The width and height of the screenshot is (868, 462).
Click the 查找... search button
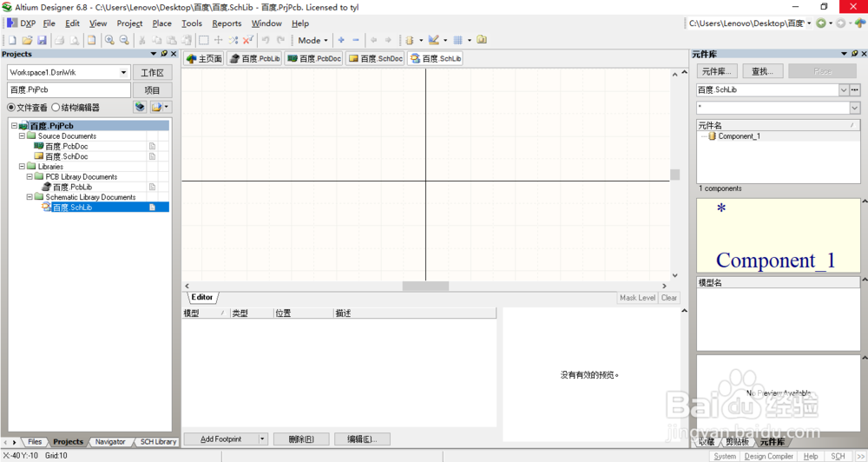[762, 71]
